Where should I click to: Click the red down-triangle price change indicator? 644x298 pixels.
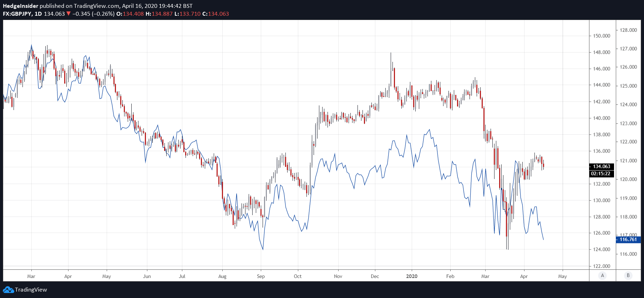69,14
